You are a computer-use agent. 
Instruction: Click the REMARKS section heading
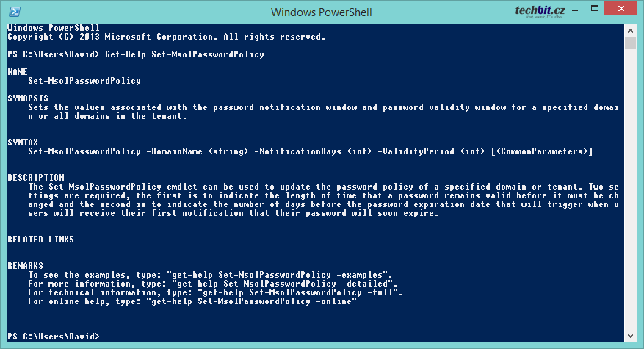(25, 265)
